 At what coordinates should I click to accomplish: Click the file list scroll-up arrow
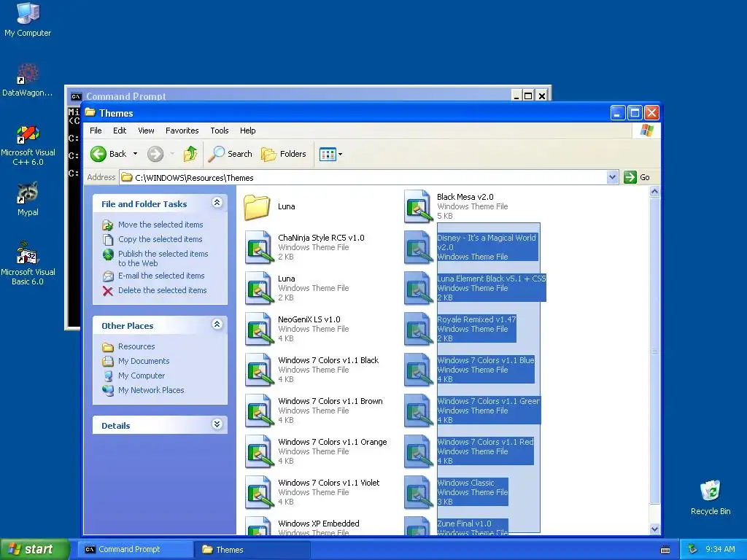point(654,192)
